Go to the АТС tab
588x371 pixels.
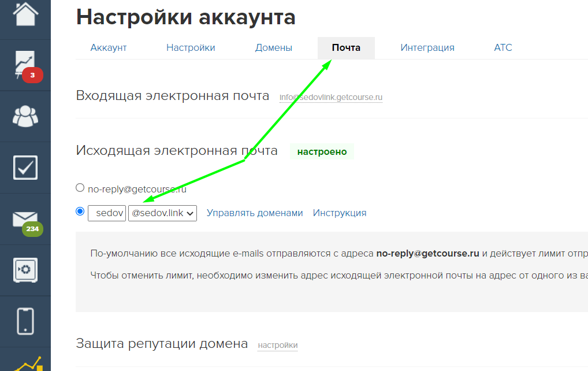tap(503, 48)
